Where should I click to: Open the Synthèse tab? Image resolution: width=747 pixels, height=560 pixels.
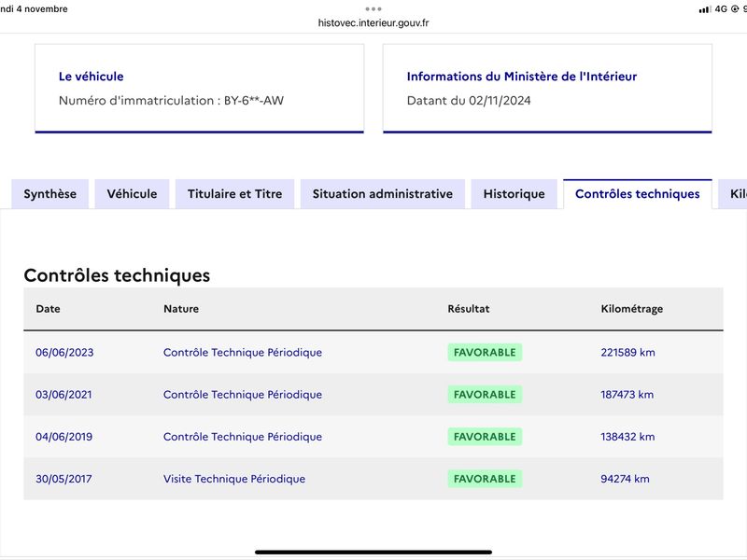(50, 194)
